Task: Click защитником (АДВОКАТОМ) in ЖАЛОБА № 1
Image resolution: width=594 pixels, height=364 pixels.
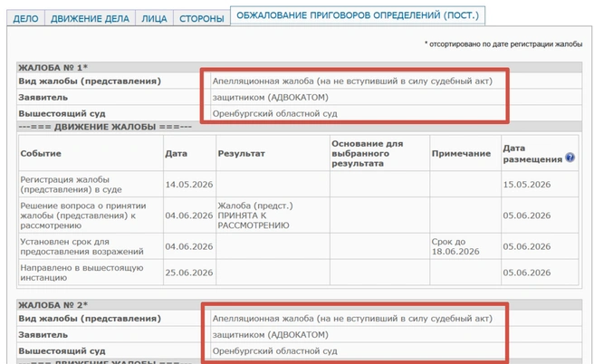Action: coord(271,98)
